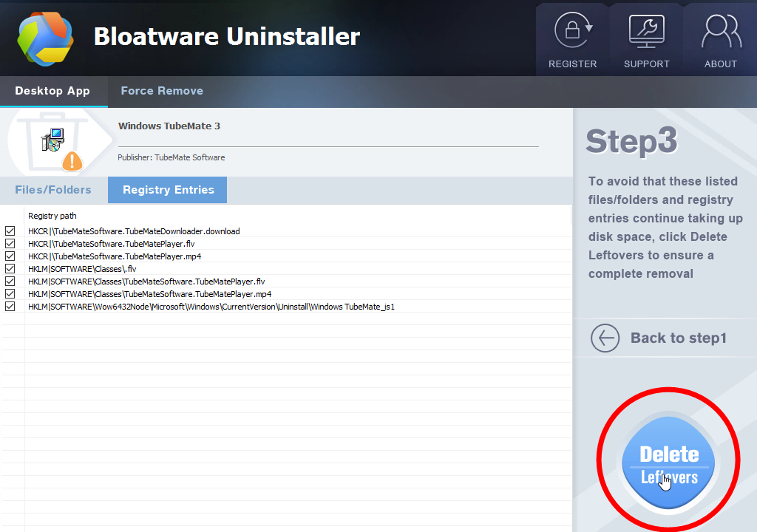The width and height of the screenshot is (757, 532).
Task: Uncheck HKLM Classes\.flv entry checkbox
Action: [10, 269]
